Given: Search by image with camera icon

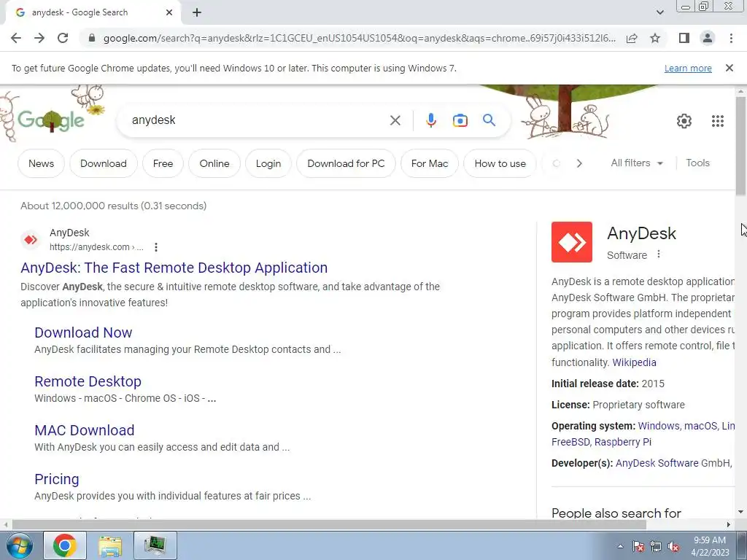Looking at the screenshot, I should tap(460, 120).
